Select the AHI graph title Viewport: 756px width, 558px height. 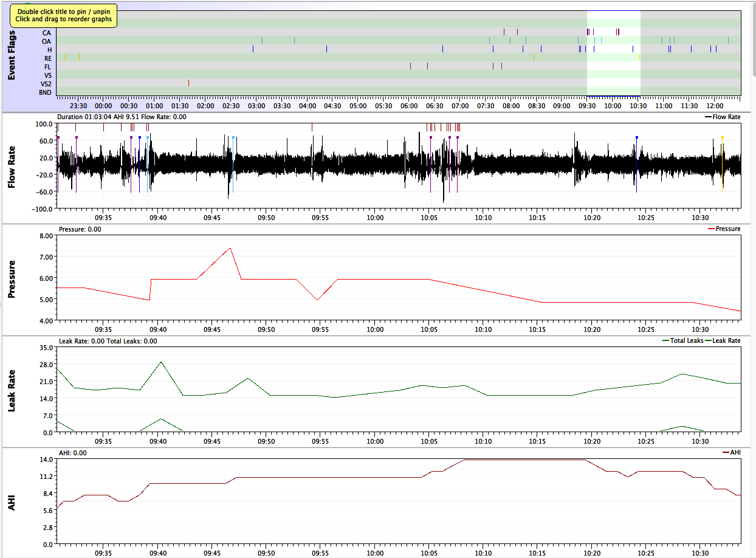point(12,502)
